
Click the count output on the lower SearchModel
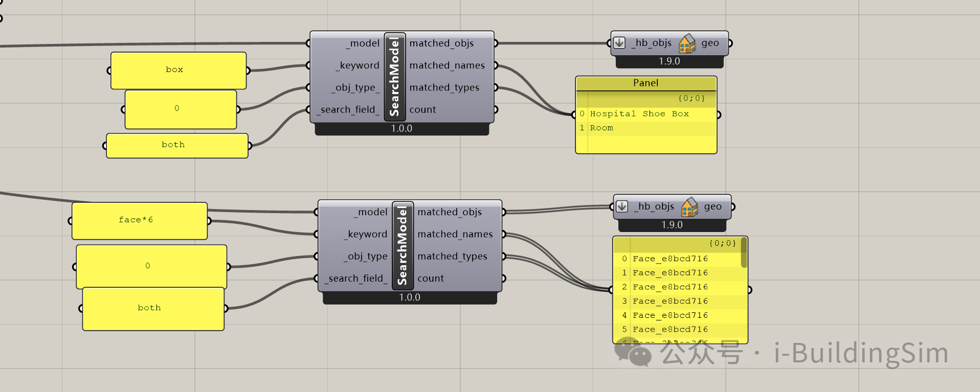point(431,279)
